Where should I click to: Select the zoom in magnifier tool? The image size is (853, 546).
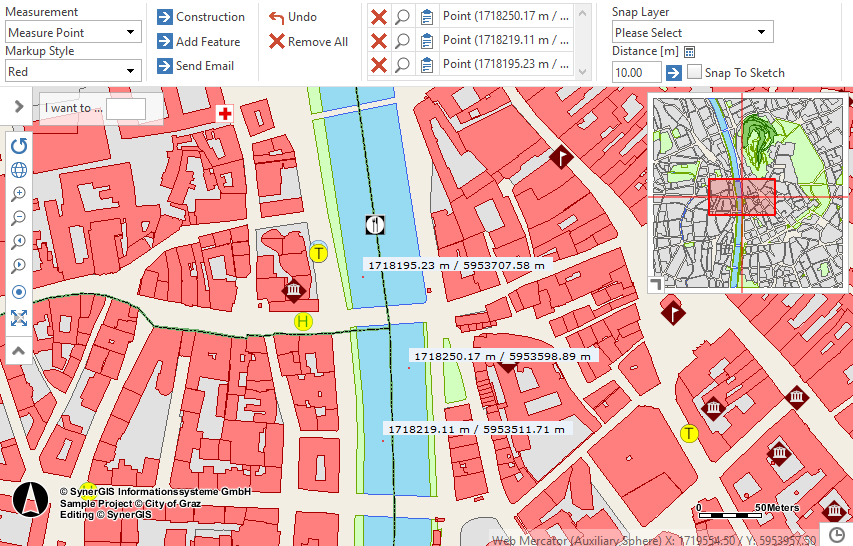pos(18,194)
